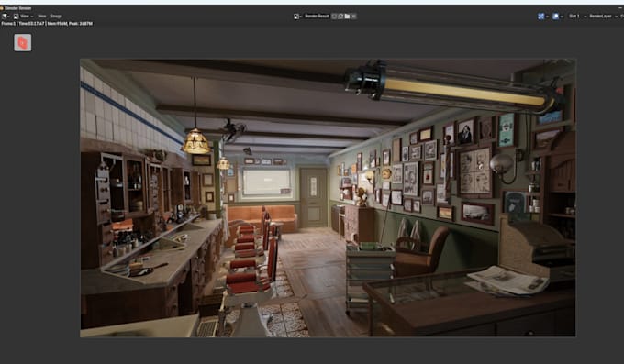
Task: Open the RenderLayer dropdown
Action: tap(603, 17)
